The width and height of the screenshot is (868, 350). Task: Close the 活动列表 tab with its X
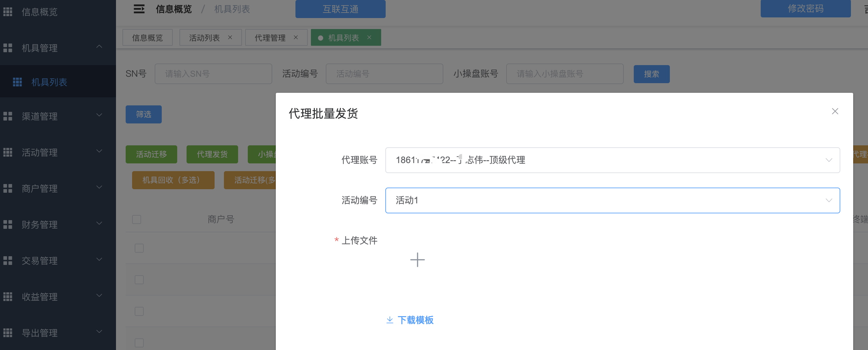[x=230, y=37]
